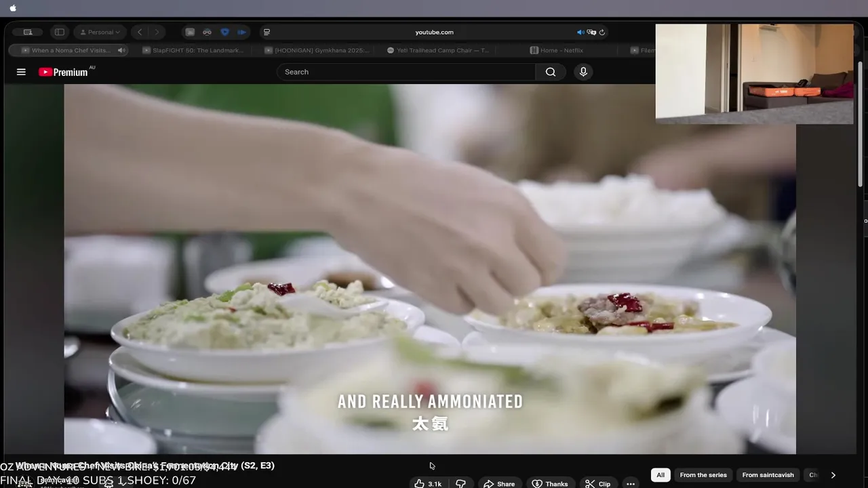Click youtube.com address bar

pyautogui.click(x=434, y=32)
